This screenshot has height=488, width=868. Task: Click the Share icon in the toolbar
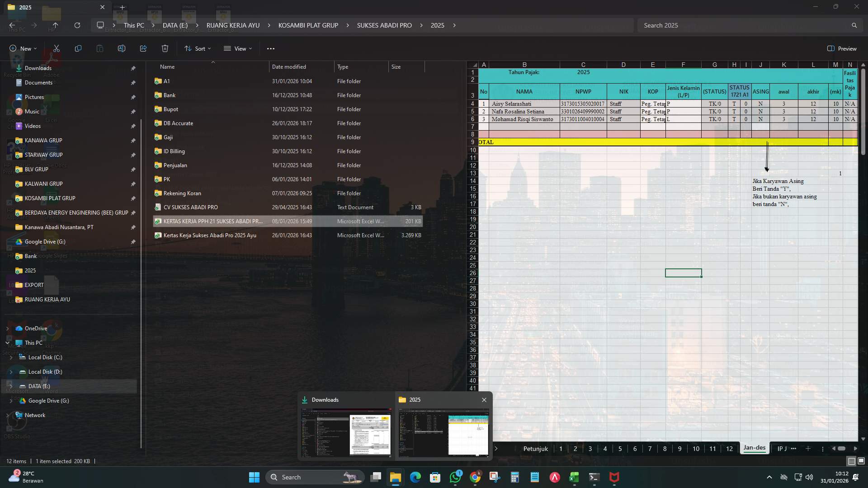pos(143,48)
